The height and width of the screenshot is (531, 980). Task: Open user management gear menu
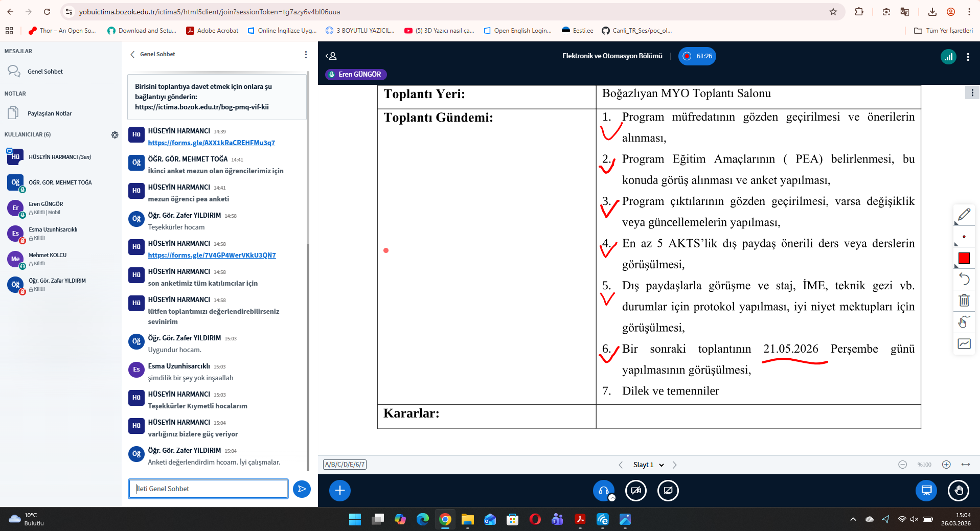click(115, 135)
